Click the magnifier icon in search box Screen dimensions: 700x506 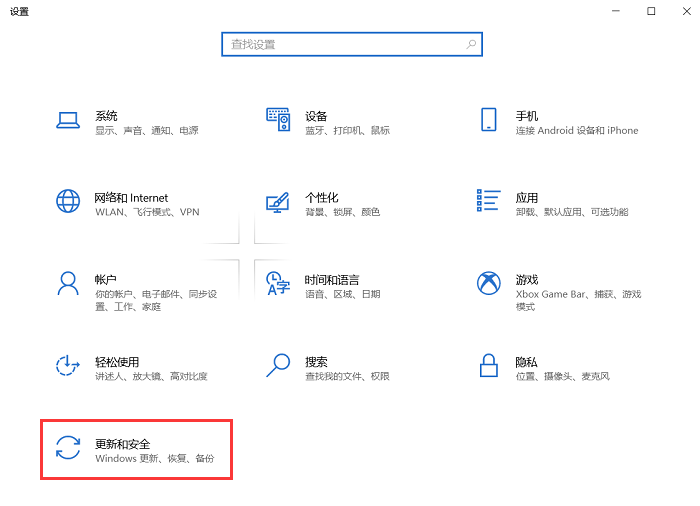click(x=471, y=44)
